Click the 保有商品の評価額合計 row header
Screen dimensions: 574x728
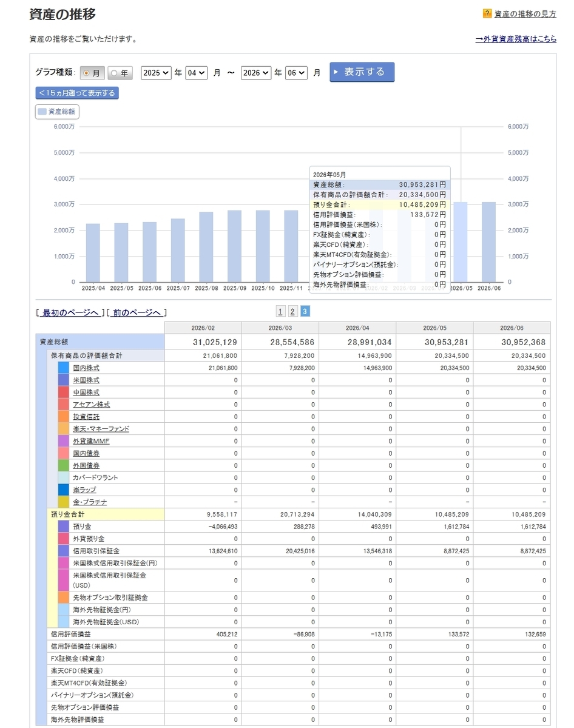point(106,356)
